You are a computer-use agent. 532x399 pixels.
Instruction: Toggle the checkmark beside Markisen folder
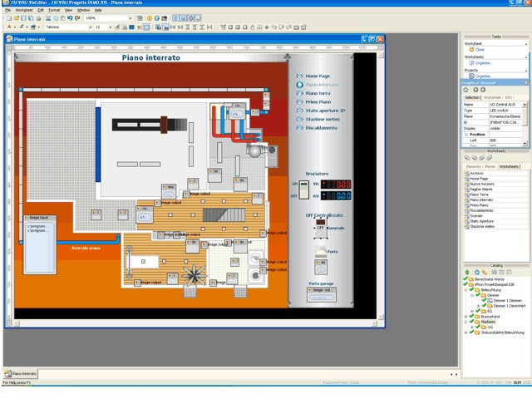(x=471, y=322)
